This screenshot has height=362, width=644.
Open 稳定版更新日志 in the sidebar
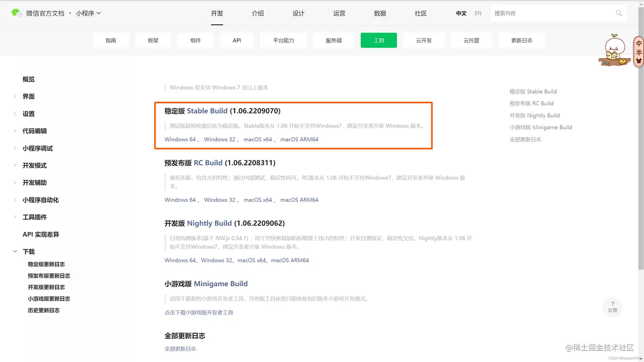click(x=46, y=264)
